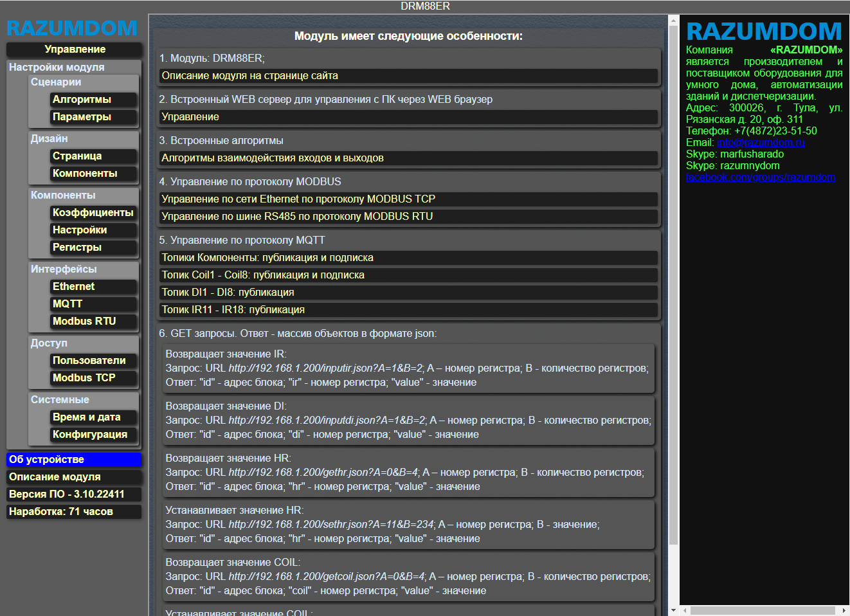
Task: Click the heading Модуль имеет следующие особенности
Action: point(408,36)
